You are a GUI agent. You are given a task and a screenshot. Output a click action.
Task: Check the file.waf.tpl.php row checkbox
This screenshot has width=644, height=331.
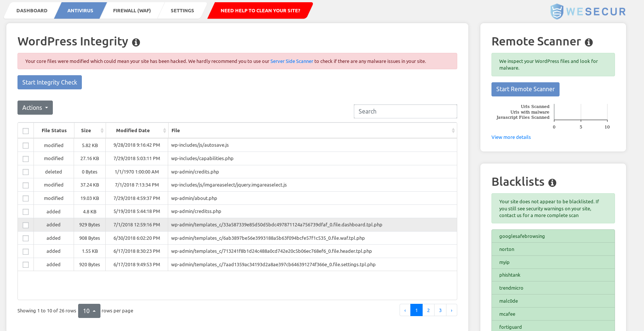click(26, 238)
